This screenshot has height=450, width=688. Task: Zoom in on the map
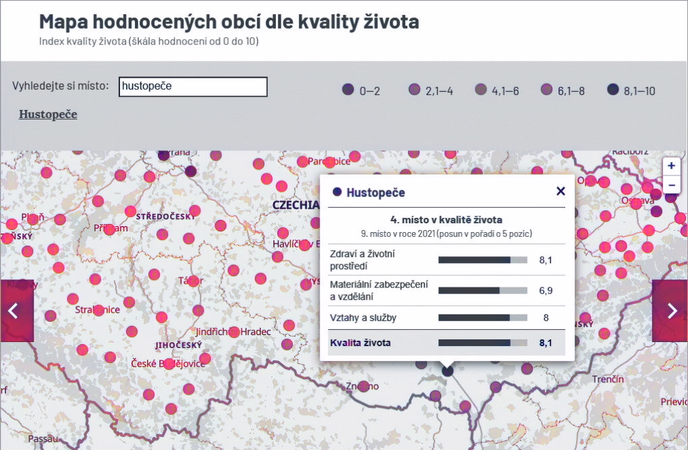tap(671, 166)
